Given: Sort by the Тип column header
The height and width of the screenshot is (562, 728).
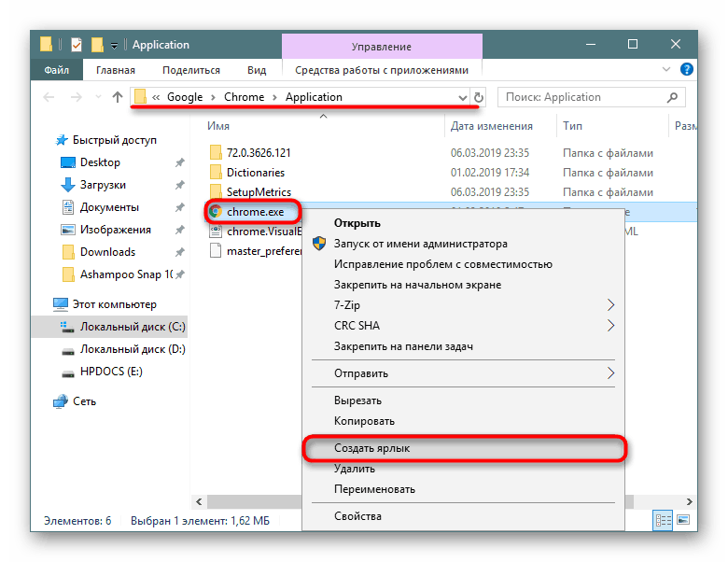Looking at the screenshot, I should pyautogui.click(x=572, y=126).
